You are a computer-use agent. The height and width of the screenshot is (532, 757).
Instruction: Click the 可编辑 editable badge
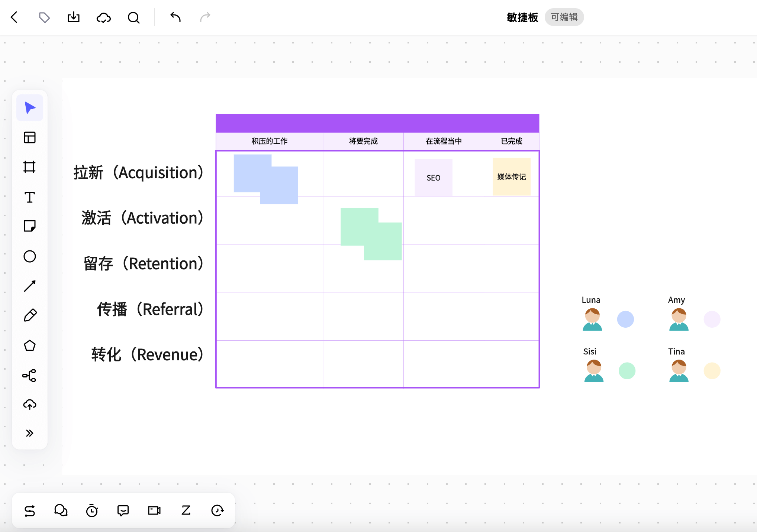tap(564, 17)
